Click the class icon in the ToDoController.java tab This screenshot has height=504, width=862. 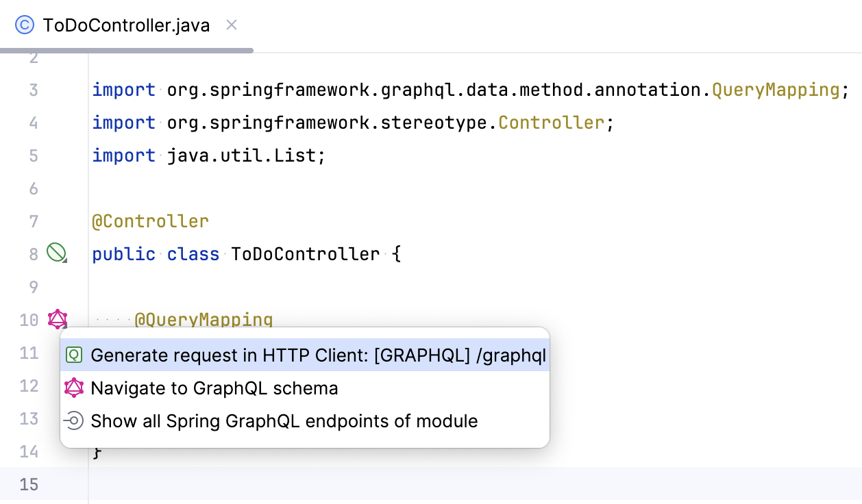[x=25, y=24]
